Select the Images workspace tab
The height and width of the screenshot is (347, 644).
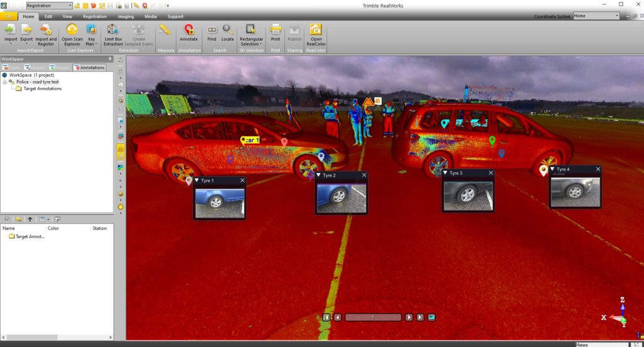[60, 67]
